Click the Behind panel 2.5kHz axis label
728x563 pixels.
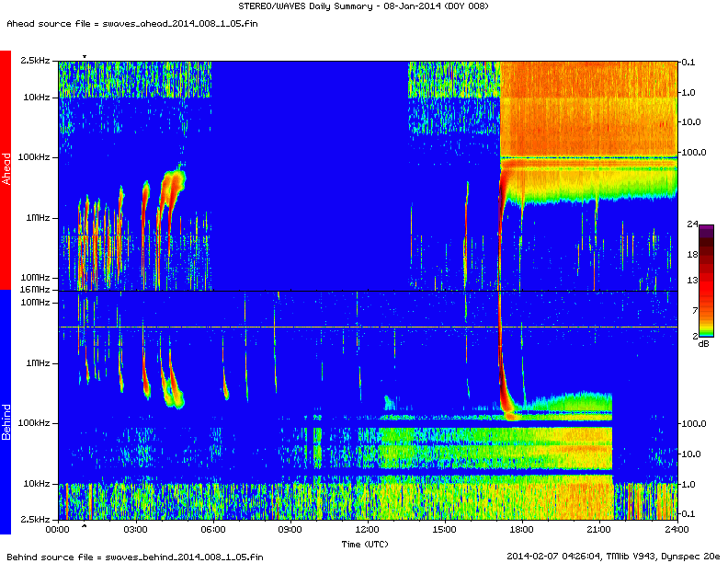35,519
